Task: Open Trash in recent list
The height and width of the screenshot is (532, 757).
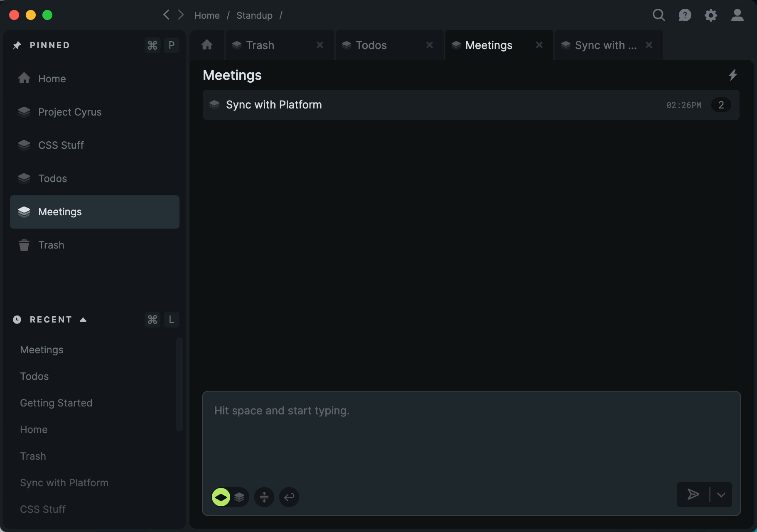Action: 33,456
